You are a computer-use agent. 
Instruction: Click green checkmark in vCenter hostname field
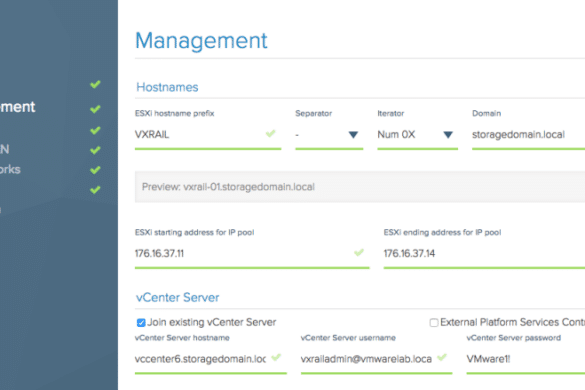point(276,358)
